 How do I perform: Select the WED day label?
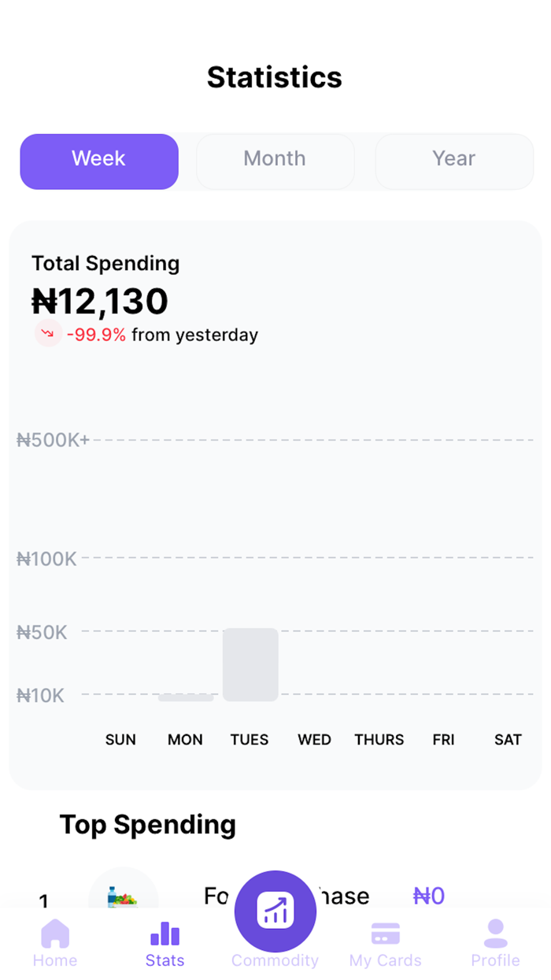(x=314, y=740)
